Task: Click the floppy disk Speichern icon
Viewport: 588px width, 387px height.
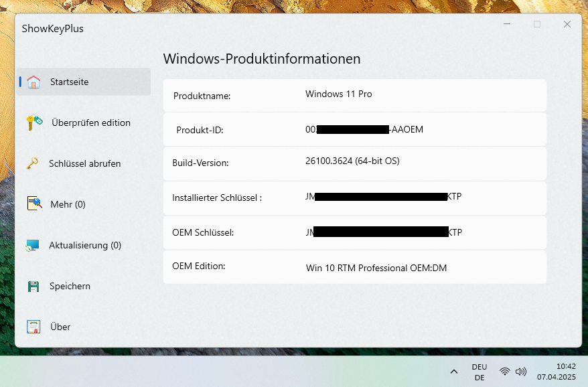Action: point(33,286)
